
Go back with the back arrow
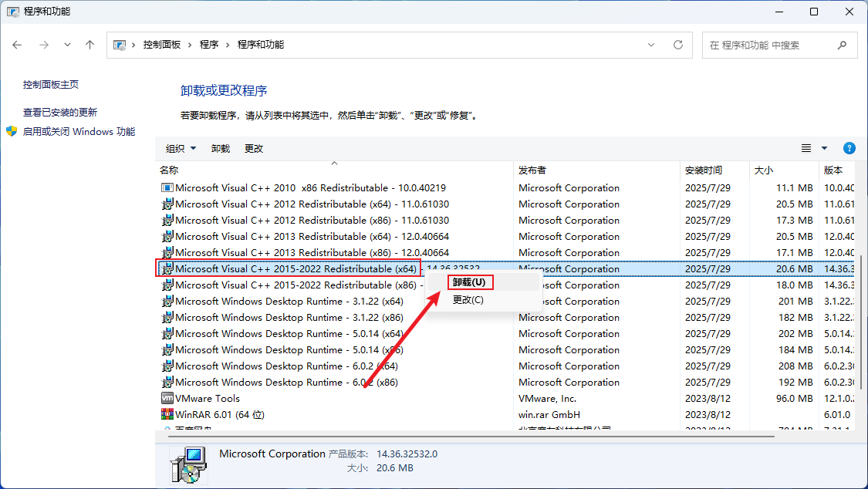(x=17, y=45)
